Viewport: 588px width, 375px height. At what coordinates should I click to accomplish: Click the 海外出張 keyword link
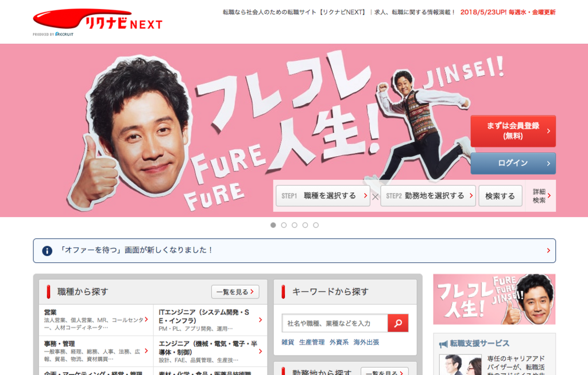tap(366, 342)
